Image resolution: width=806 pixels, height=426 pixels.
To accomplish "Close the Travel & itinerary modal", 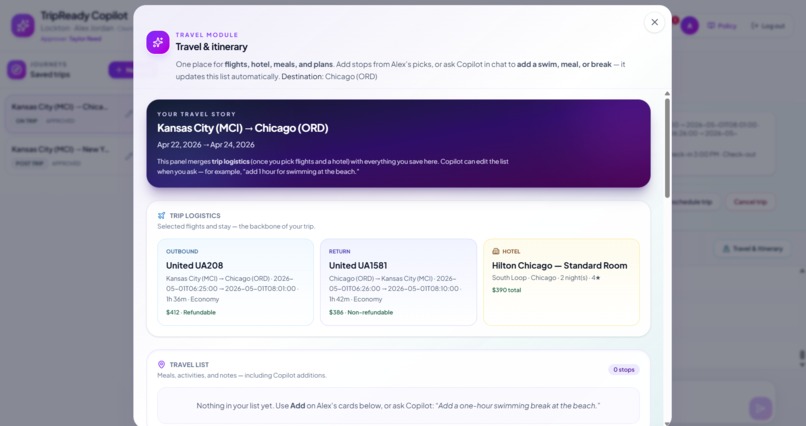I will coord(654,22).
